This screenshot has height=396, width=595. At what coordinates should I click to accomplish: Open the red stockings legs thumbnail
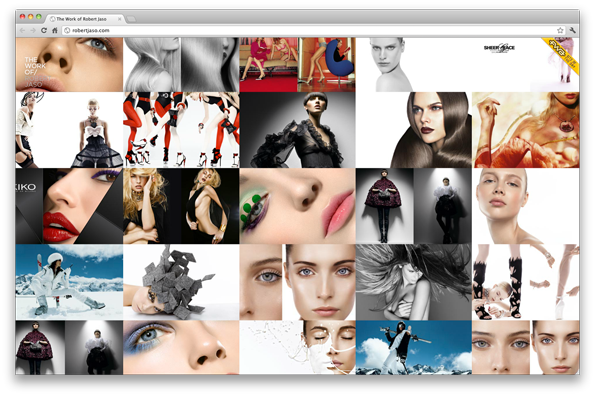pyautogui.click(x=181, y=130)
